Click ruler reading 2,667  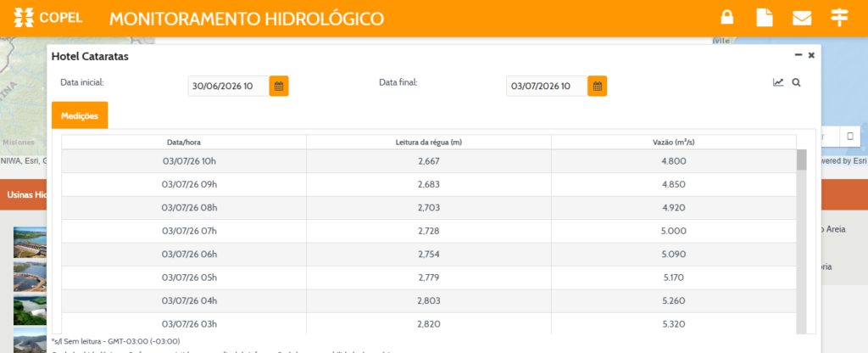pyautogui.click(x=429, y=161)
